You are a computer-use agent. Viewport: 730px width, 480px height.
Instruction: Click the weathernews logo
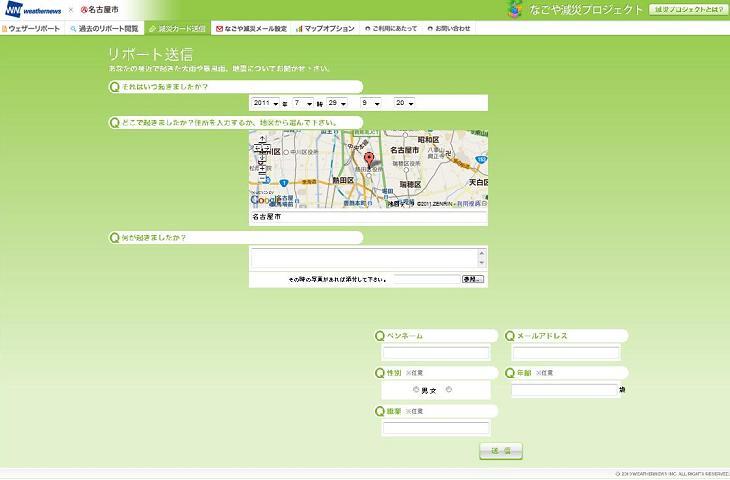tap(33, 9)
